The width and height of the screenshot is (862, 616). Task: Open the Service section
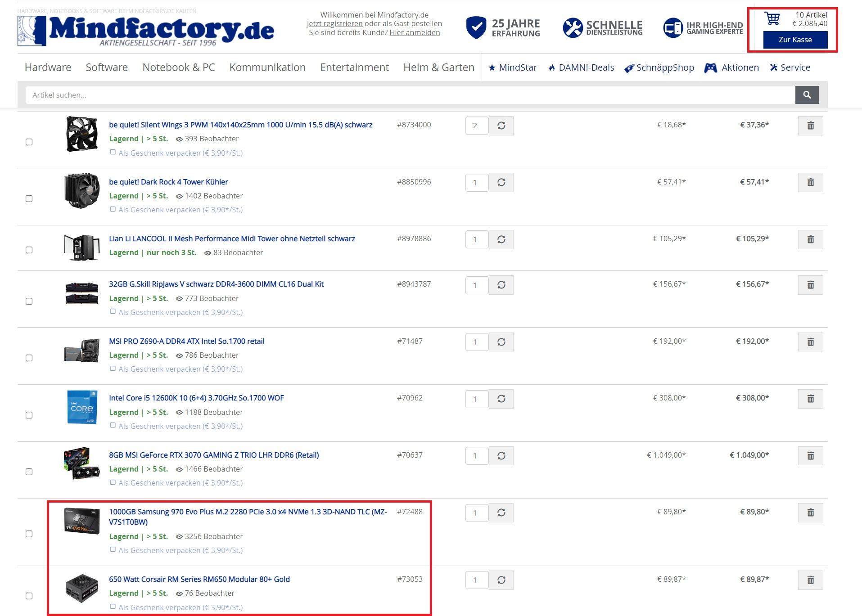pos(790,67)
